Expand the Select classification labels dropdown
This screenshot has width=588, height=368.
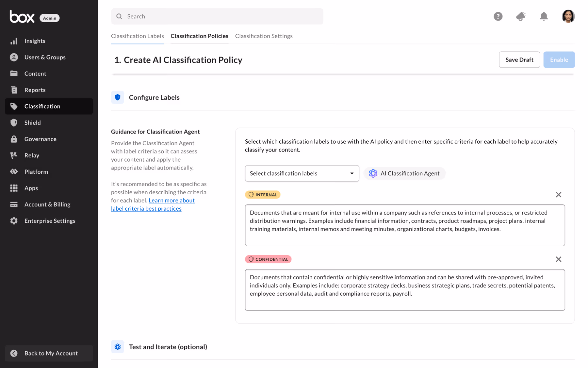point(302,173)
